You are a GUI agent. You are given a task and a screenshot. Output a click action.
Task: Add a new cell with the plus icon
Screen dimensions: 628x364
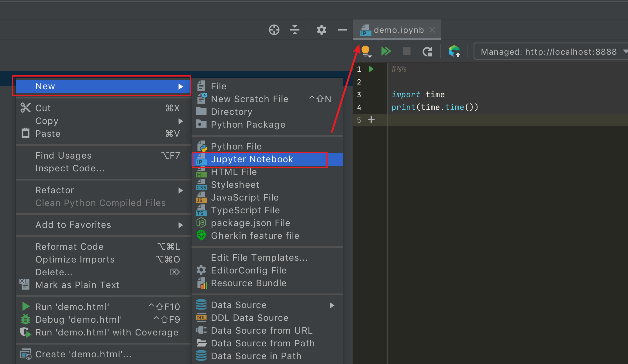pyautogui.click(x=371, y=120)
